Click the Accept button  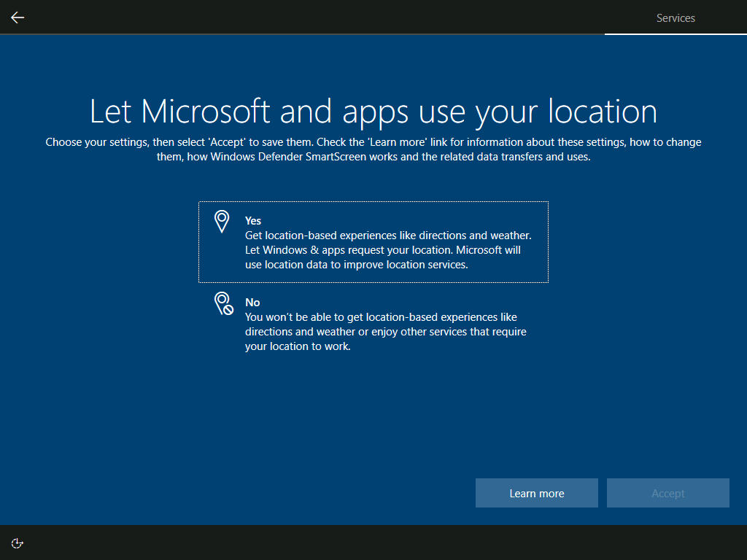(668, 493)
